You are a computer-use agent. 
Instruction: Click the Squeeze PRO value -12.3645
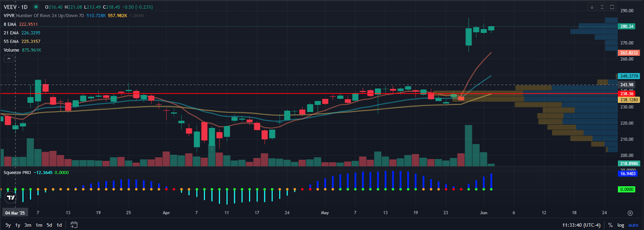click(43, 172)
